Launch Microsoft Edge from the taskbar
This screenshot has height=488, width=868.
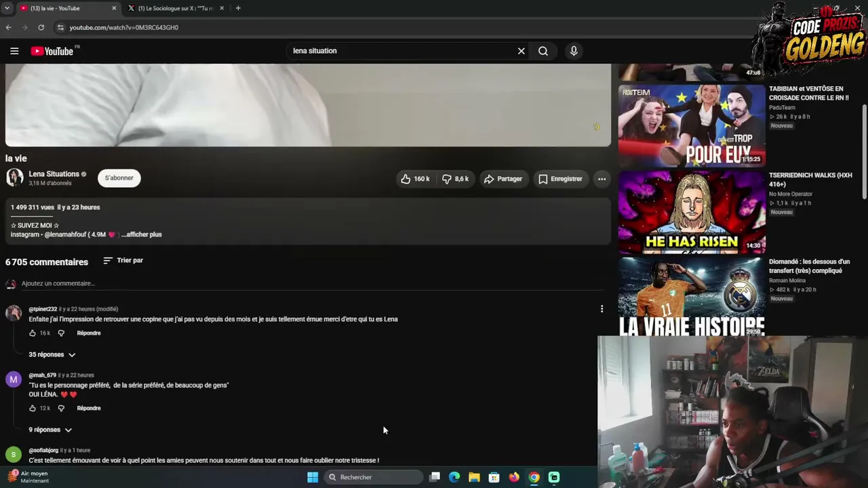coord(454,477)
